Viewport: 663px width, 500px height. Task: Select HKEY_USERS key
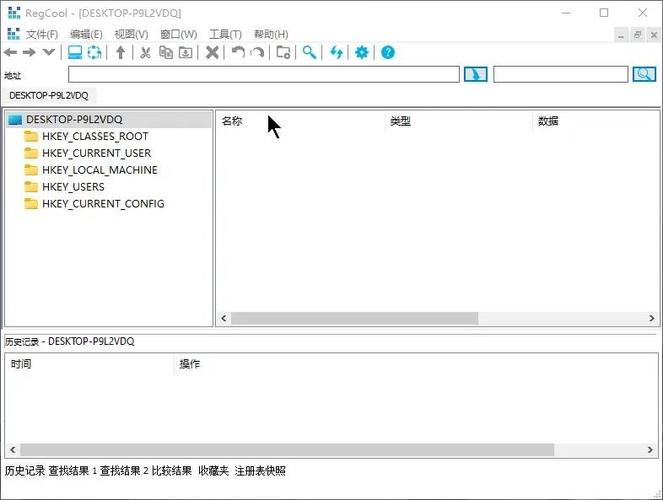[73, 187]
